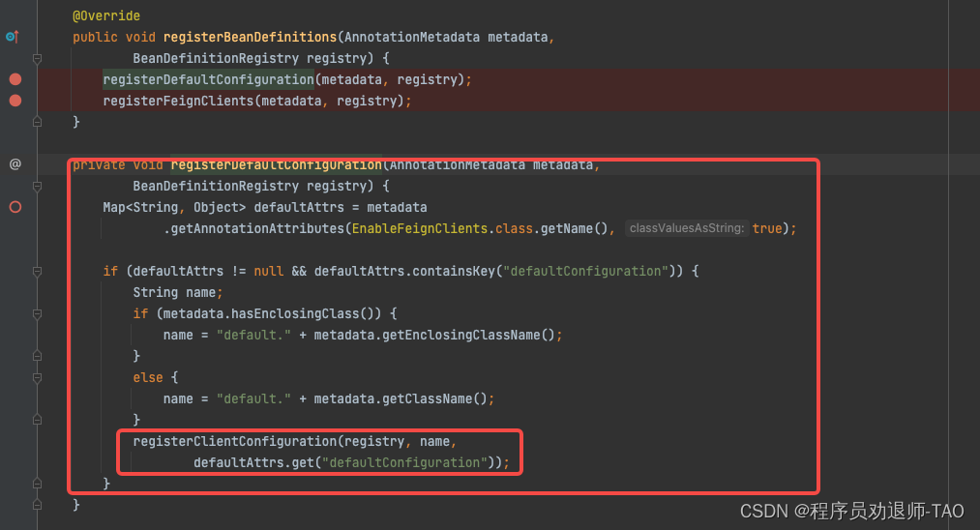Image resolution: width=980 pixels, height=530 pixels.
Task: Click AnnotationMetadata parameter type in registerBeanDefinitions
Action: pyautogui.click(x=412, y=37)
